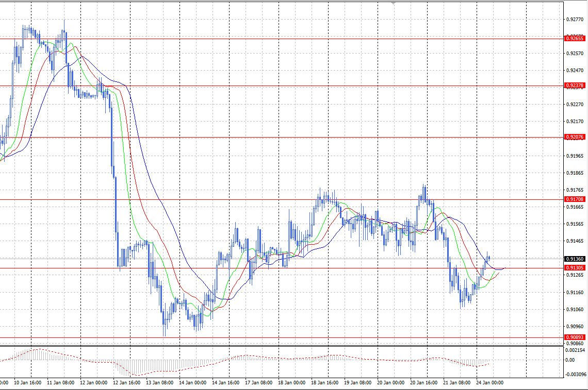Image resolution: width=588 pixels, height=390 pixels.
Task: Click time axis label 20 Jan 16:00
Action: click(423, 383)
